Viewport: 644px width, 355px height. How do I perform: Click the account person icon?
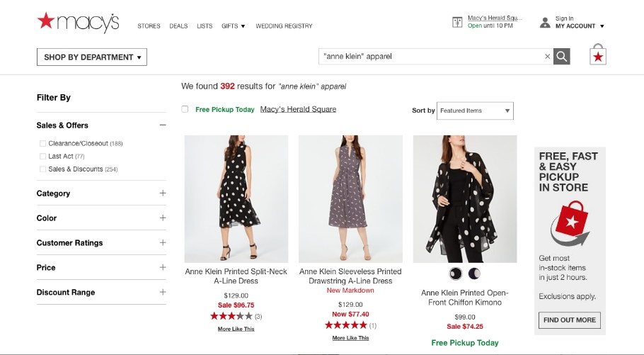pyautogui.click(x=545, y=22)
